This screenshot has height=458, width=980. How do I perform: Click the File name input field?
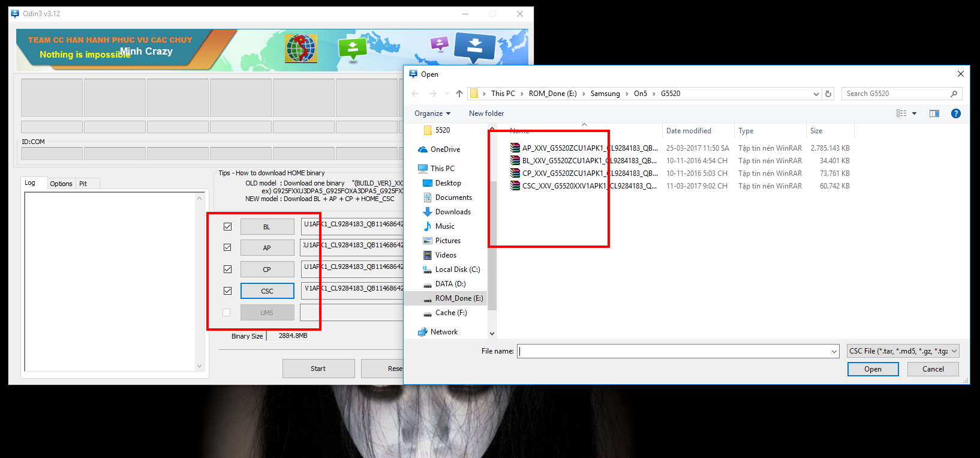pyautogui.click(x=674, y=351)
